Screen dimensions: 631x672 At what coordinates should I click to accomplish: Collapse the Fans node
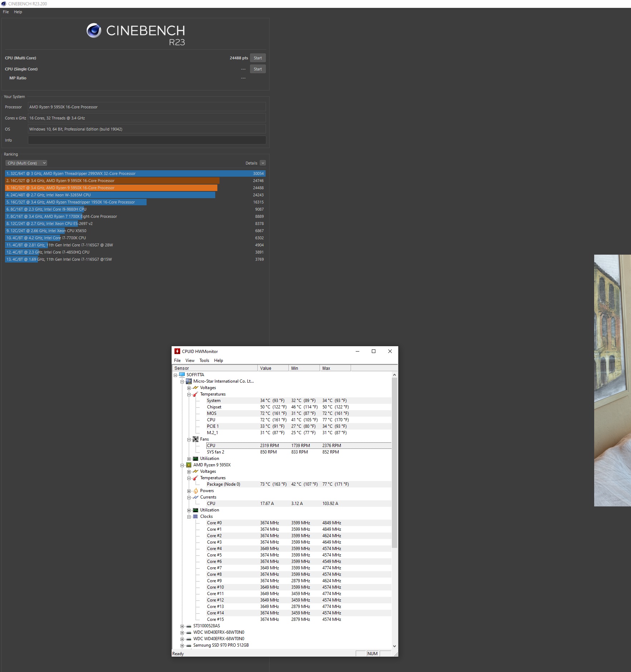189,440
